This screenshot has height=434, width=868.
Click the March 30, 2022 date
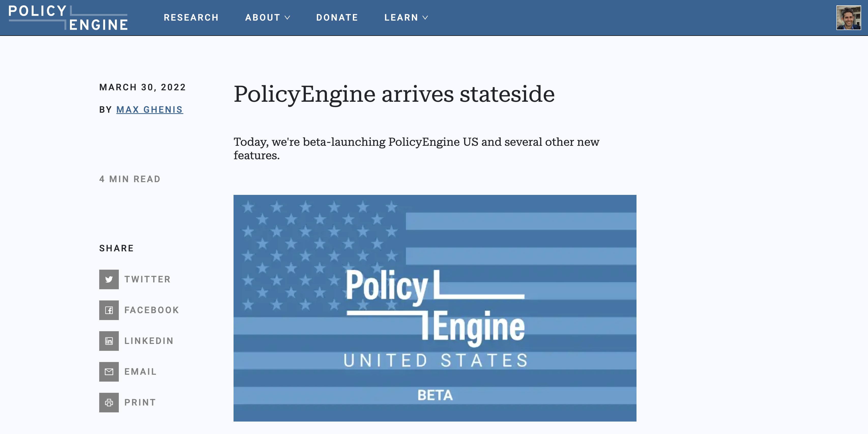click(142, 87)
